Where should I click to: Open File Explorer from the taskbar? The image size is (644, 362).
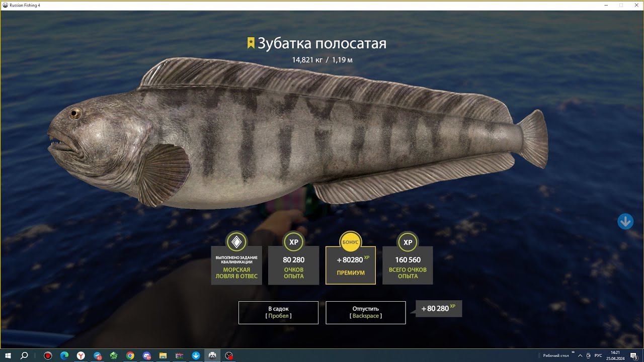(163, 355)
